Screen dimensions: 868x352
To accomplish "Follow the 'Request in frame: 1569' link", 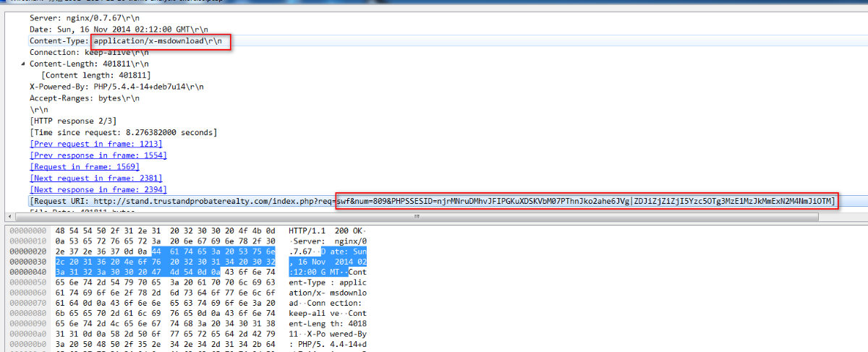I will pyautogui.click(x=85, y=166).
